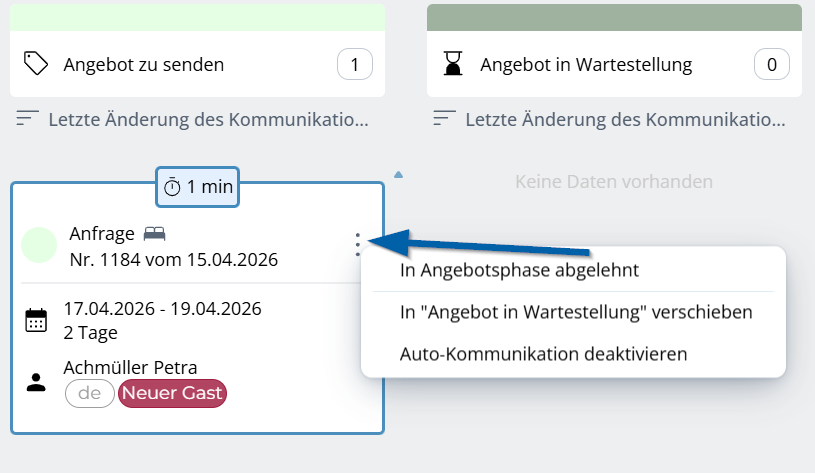Screen dimensions: 815x473
Task: Click the sort icon under Angebot zu senden
Action: pyautogui.click(x=28, y=120)
